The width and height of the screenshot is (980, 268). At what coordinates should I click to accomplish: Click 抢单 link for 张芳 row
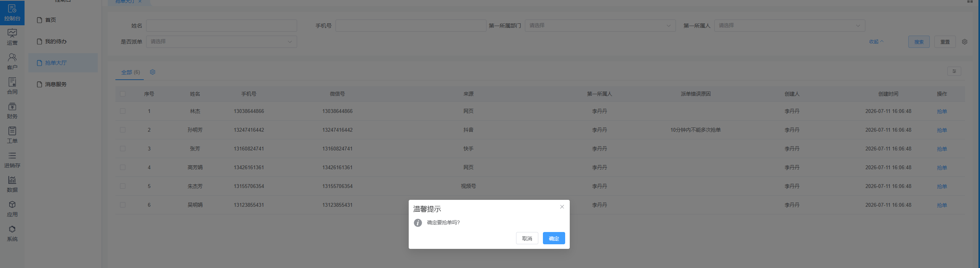(x=942, y=149)
